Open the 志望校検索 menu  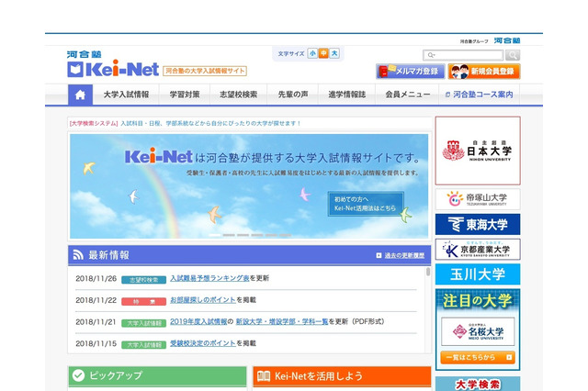coord(239,95)
